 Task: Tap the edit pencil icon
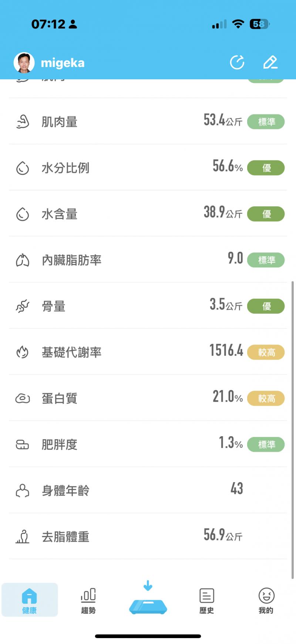click(x=270, y=62)
